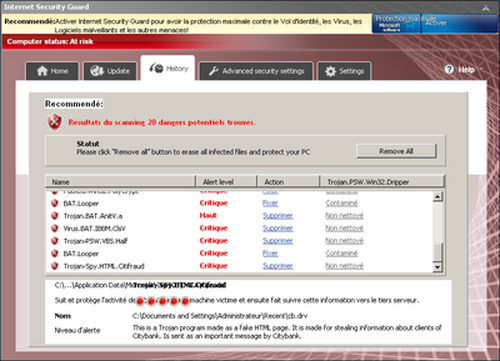Image resolution: width=500 pixels, height=361 pixels.
Task: Open the Home tab
Action: 52,71
